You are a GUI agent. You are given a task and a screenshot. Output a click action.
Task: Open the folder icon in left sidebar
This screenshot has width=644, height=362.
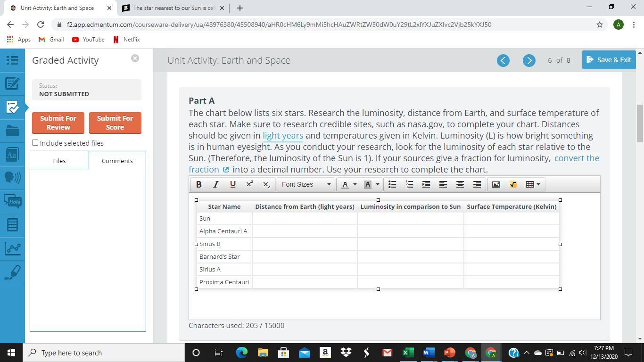[12, 131]
